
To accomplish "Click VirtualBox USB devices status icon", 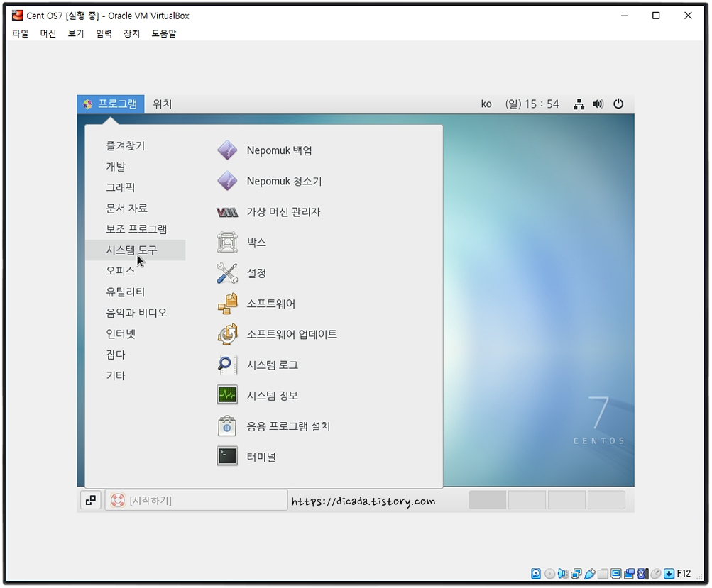I will 590,574.
